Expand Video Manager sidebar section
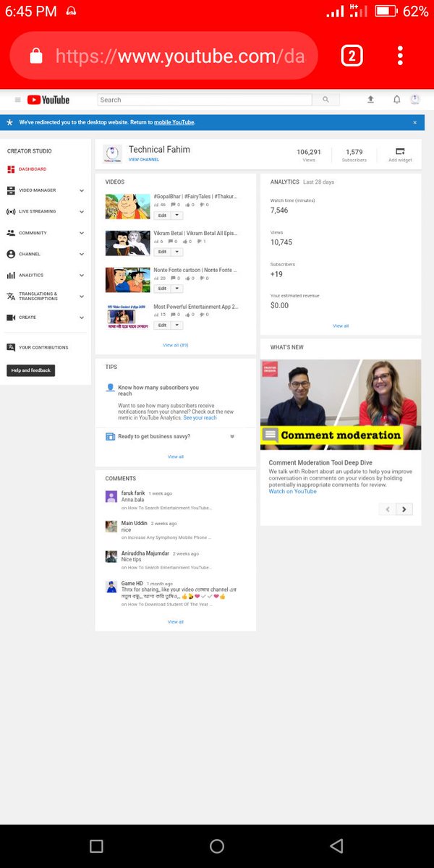 pyautogui.click(x=82, y=190)
